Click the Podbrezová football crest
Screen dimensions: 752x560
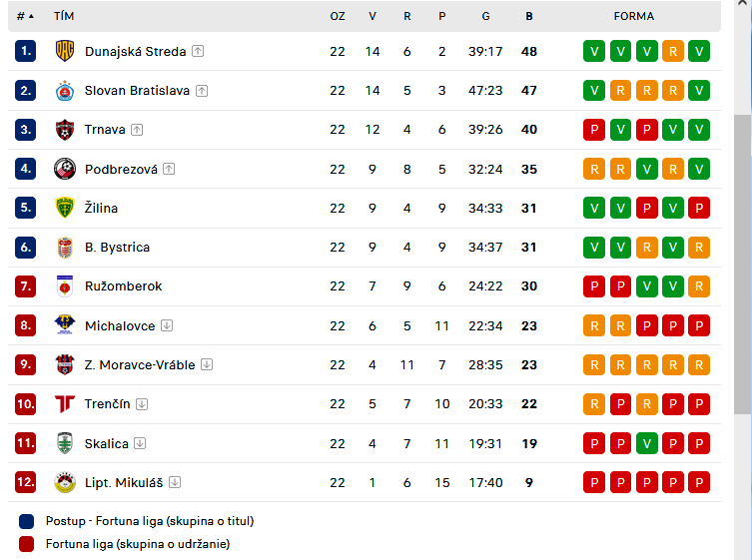coord(65,169)
